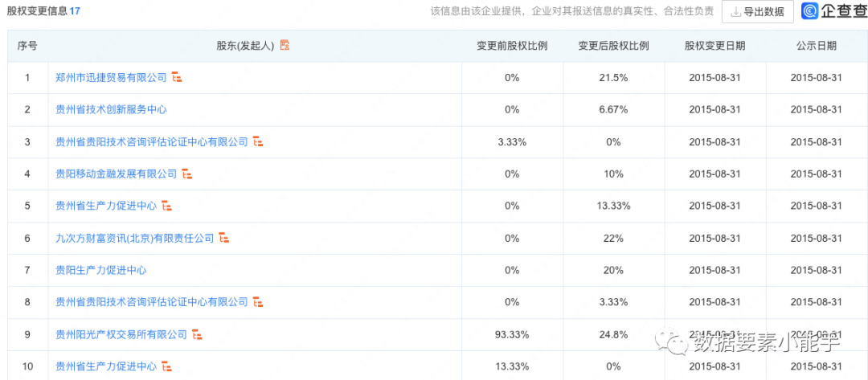The width and height of the screenshot is (868, 380).
Task: Open 贵州省技术创新服务中心 shareholder link
Action: coord(111,110)
